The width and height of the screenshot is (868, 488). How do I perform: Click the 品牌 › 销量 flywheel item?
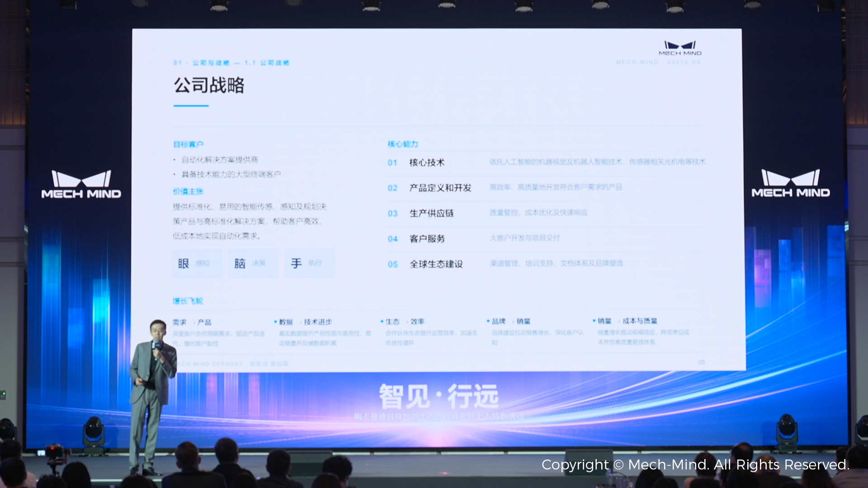click(x=535, y=331)
